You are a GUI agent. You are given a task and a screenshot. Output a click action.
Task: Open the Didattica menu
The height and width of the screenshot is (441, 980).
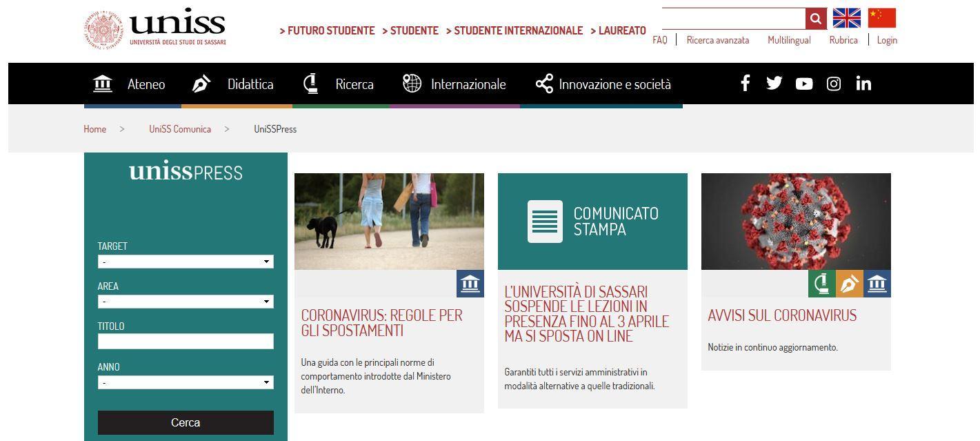point(250,84)
